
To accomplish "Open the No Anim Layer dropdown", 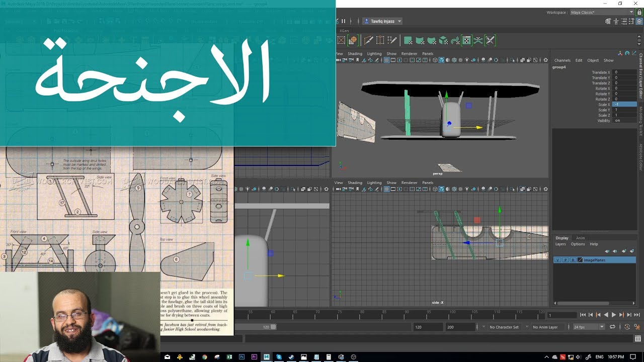I will [548, 327].
